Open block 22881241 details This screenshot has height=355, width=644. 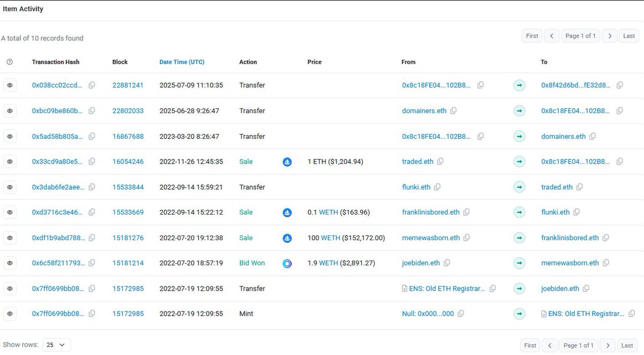(x=128, y=85)
